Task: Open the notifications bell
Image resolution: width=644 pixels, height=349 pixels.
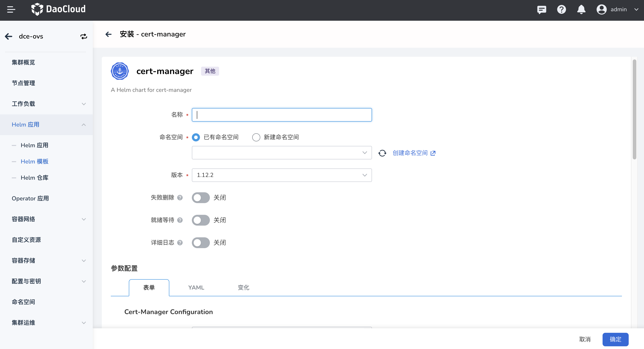Action: point(581,9)
